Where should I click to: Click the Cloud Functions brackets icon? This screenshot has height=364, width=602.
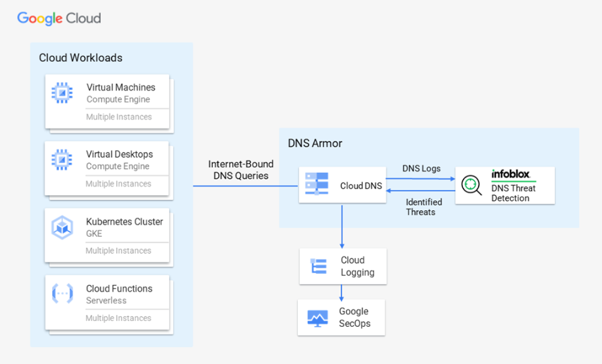62,294
